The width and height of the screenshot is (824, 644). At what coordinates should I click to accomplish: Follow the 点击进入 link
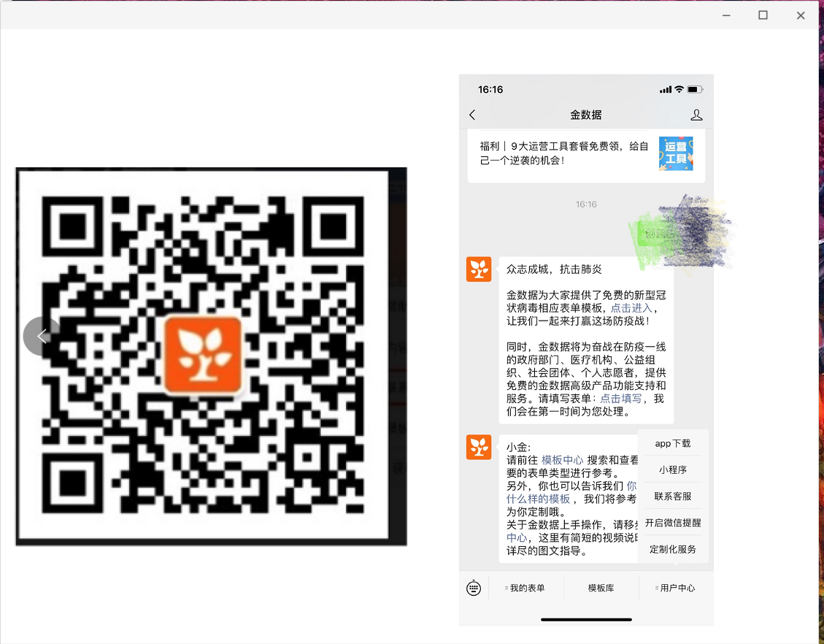click(x=632, y=308)
